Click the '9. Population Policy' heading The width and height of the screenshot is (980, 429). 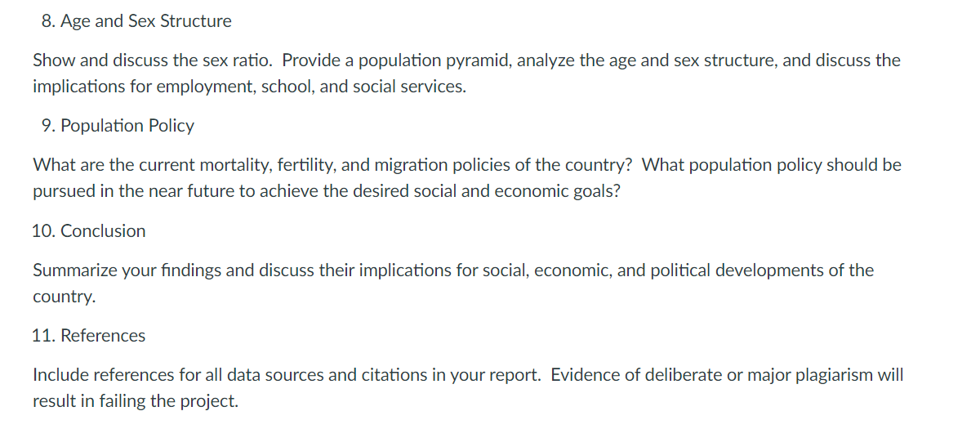tap(118, 126)
